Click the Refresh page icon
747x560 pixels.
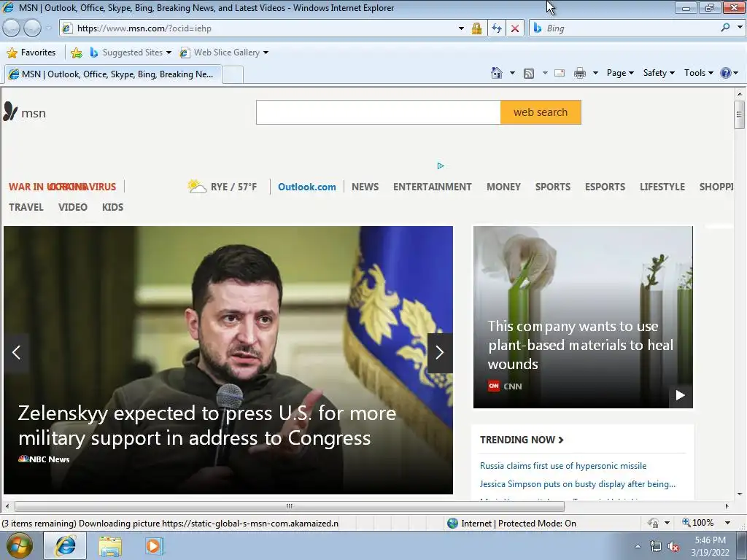click(496, 28)
